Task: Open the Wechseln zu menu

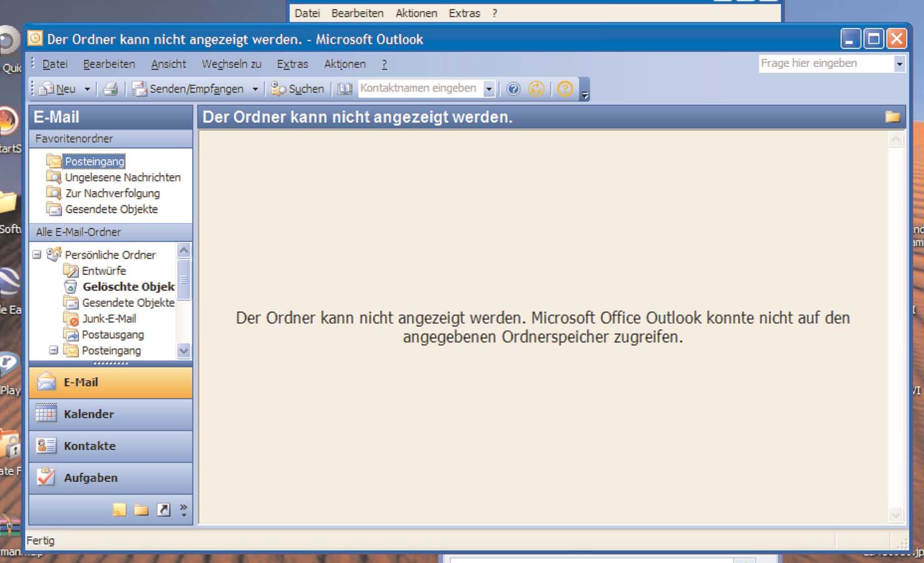Action: 232,64
